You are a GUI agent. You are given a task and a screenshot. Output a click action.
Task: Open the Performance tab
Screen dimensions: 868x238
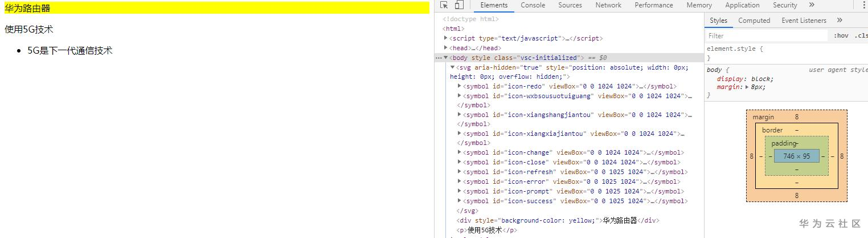tap(654, 5)
